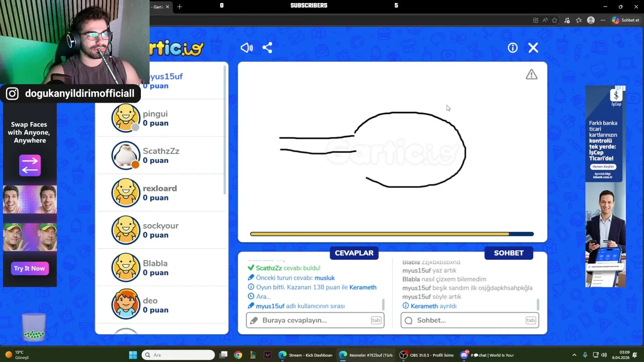Open Chrome from the taskbar
The width and height of the screenshot is (644, 362).
point(238,355)
